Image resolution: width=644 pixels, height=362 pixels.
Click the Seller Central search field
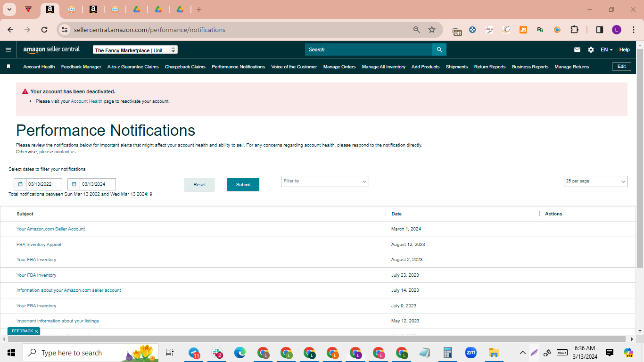369,49
